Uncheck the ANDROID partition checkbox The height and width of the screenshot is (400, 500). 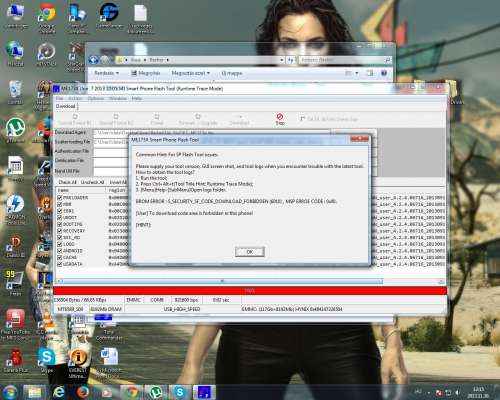click(60, 251)
